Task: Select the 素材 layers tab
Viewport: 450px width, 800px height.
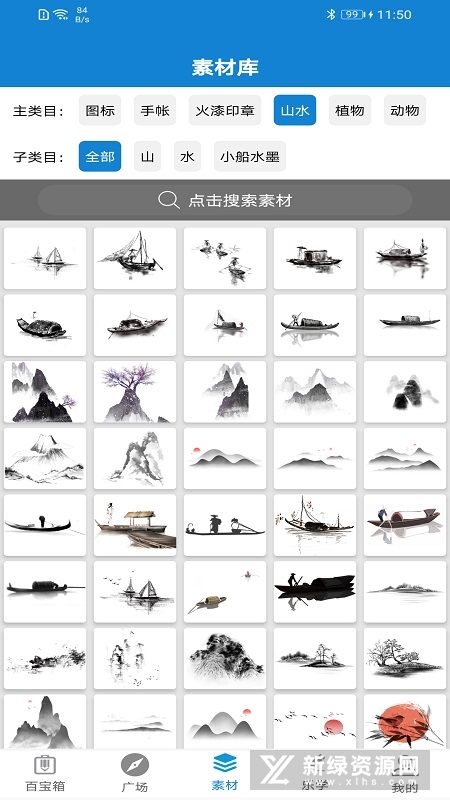Action: point(225,773)
